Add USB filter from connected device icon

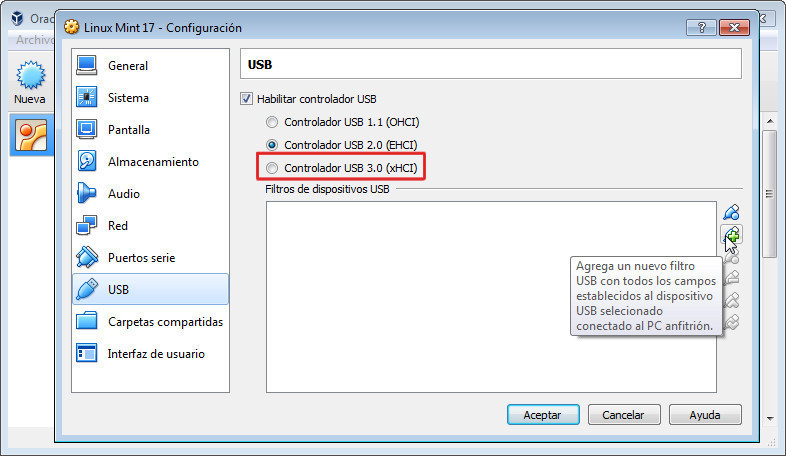point(732,235)
